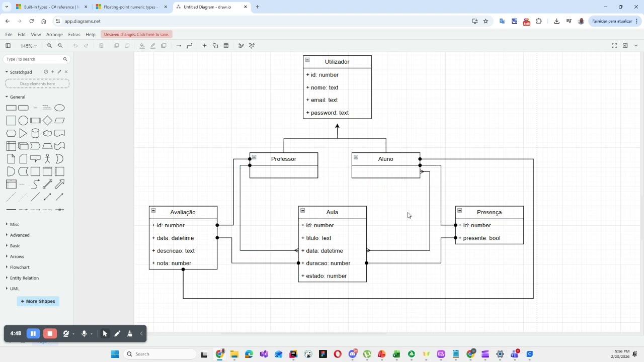Open the waypoints connector style tool

click(190, 46)
